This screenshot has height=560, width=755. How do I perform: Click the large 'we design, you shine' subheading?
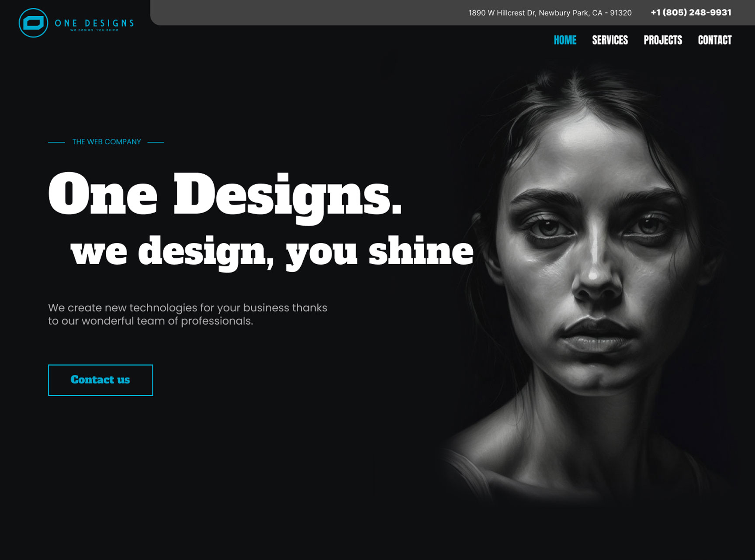tap(272, 252)
